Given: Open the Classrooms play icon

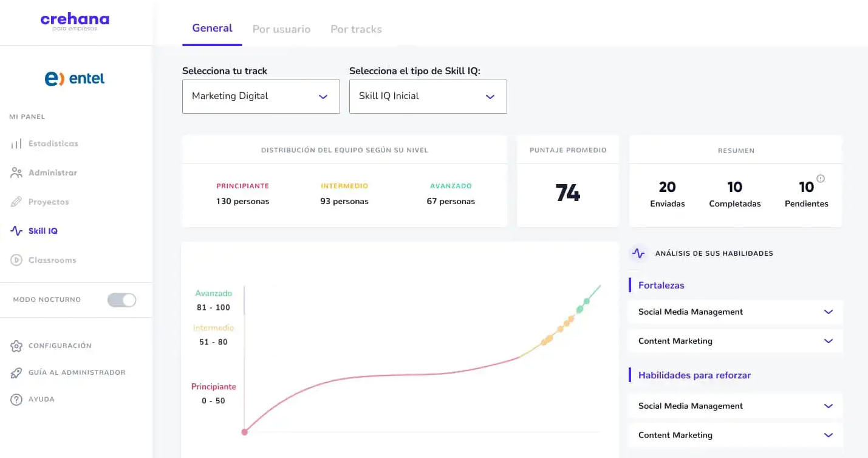Looking at the screenshot, I should [x=16, y=261].
